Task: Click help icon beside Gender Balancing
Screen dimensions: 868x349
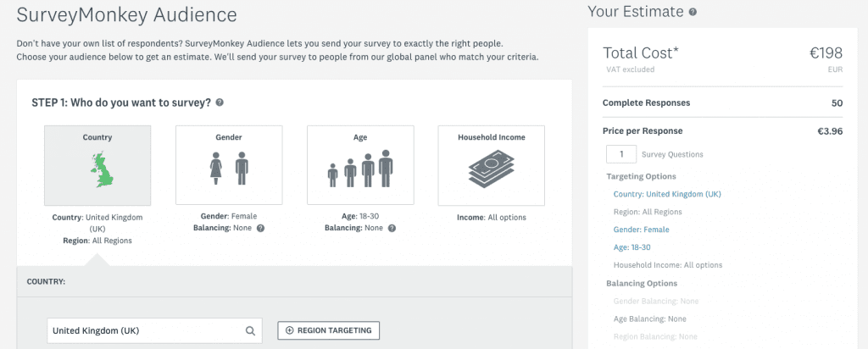Action: tap(261, 228)
